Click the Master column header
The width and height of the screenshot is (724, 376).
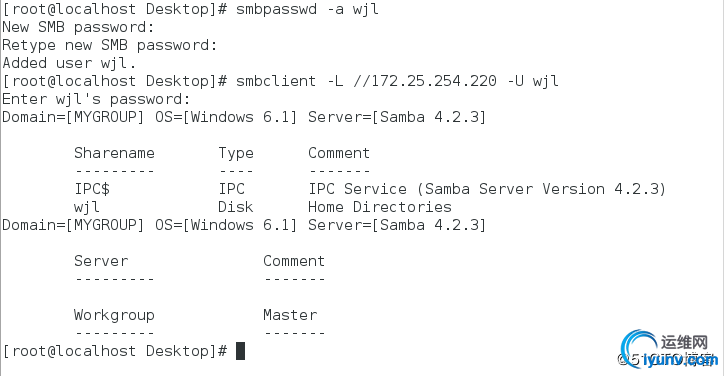point(290,315)
